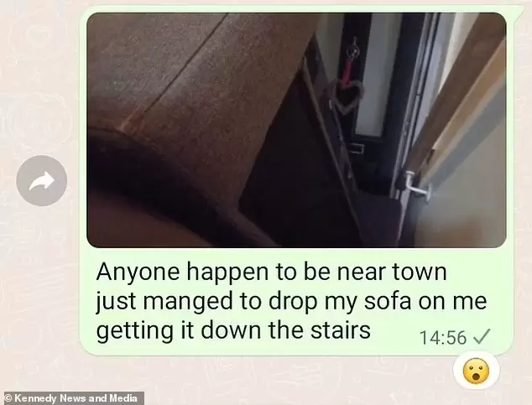The width and height of the screenshot is (532, 405).
Task: Select the line 'getting it down the stairs'
Action: [233, 330]
